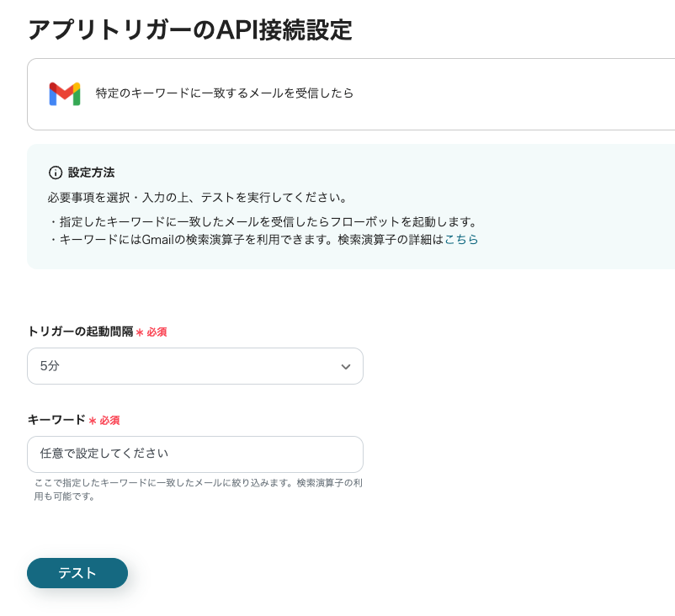Viewport: 675px width, 616px height.
Task: Select the 5分 value shown in dropdown
Action: (x=50, y=366)
